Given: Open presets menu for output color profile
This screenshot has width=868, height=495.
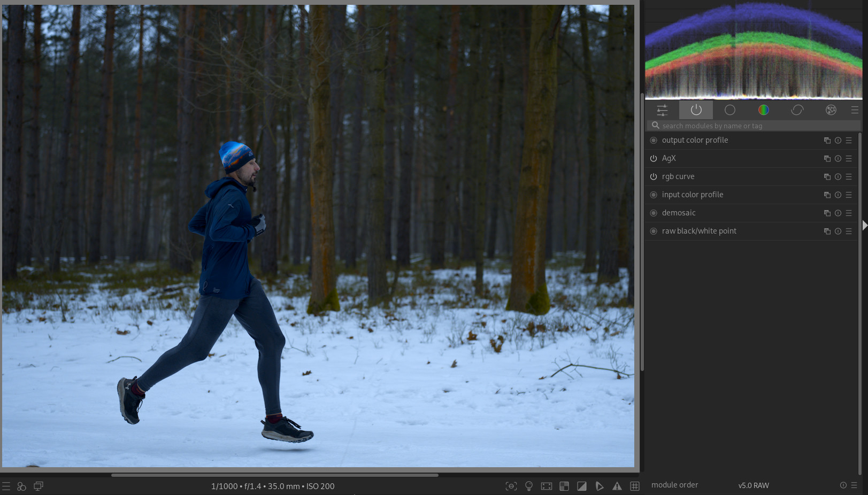Looking at the screenshot, I should pyautogui.click(x=849, y=141).
